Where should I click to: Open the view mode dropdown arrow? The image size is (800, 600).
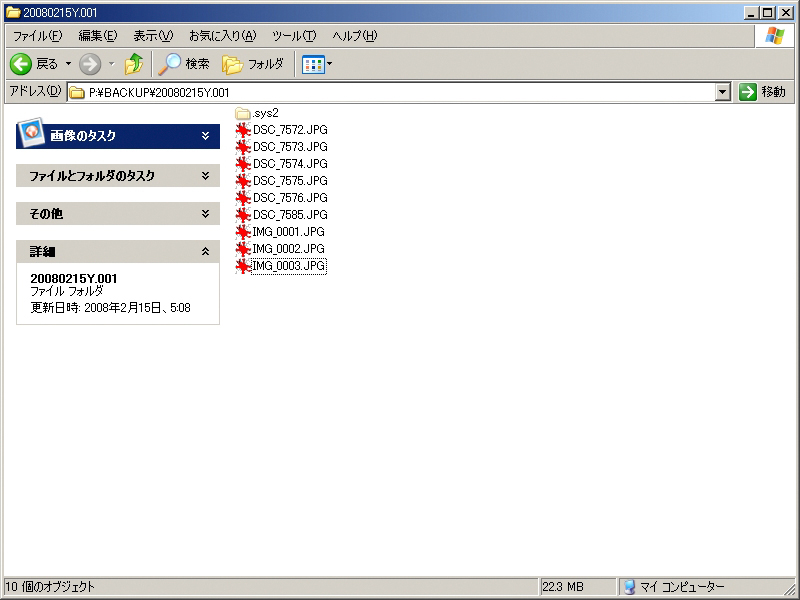[330, 64]
